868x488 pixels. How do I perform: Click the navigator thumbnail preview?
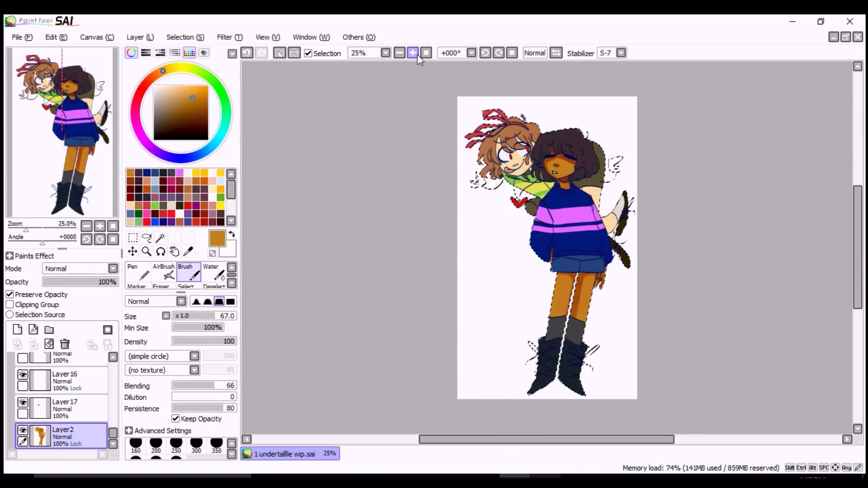click(62, 132)
